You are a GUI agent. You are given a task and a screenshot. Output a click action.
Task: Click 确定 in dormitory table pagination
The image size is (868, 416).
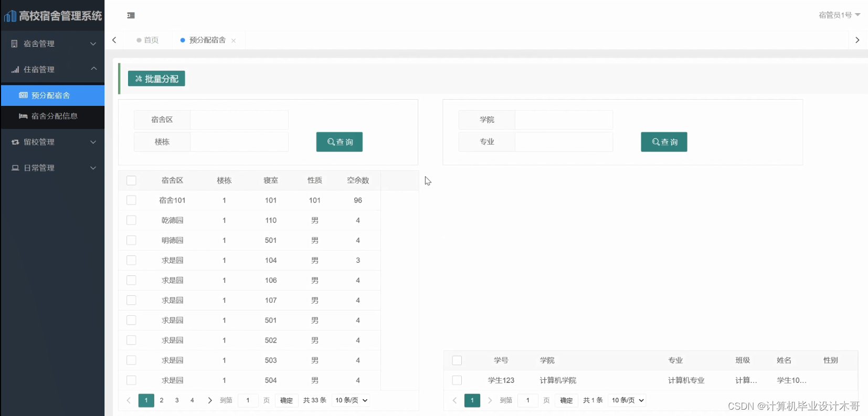[287, 400]
